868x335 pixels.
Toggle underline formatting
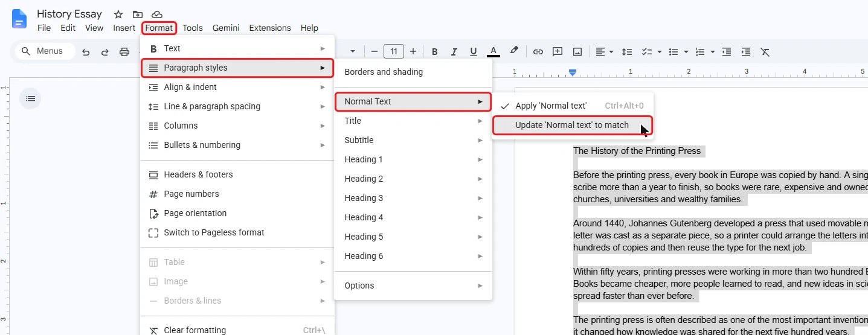pos(474,52)
